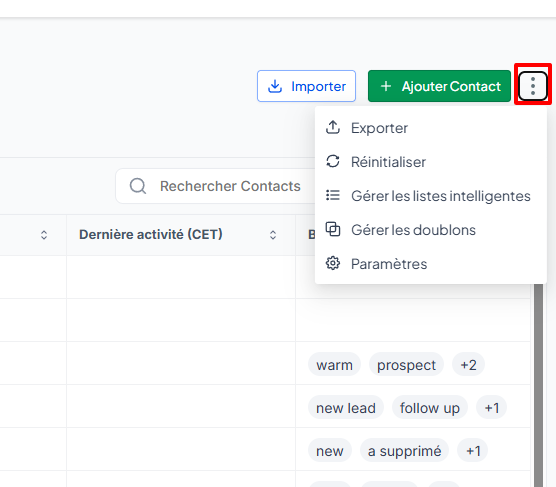Click the Importer button

click(x=306, y=86)
